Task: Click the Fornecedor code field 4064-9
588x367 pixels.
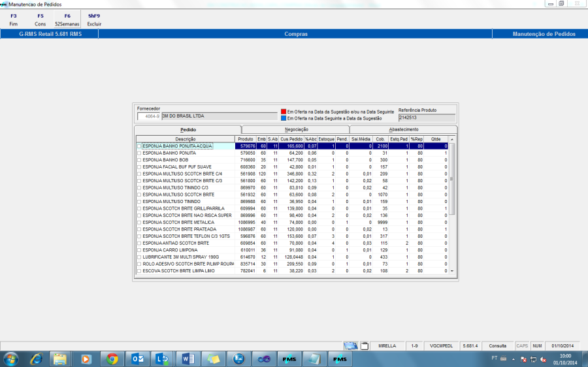Action: click(149, 117)
